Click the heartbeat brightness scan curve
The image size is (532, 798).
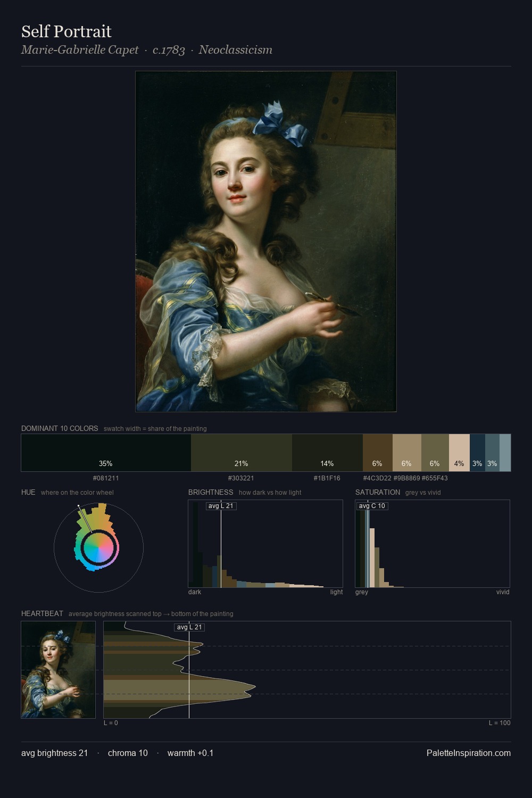(x=307, y=670)
